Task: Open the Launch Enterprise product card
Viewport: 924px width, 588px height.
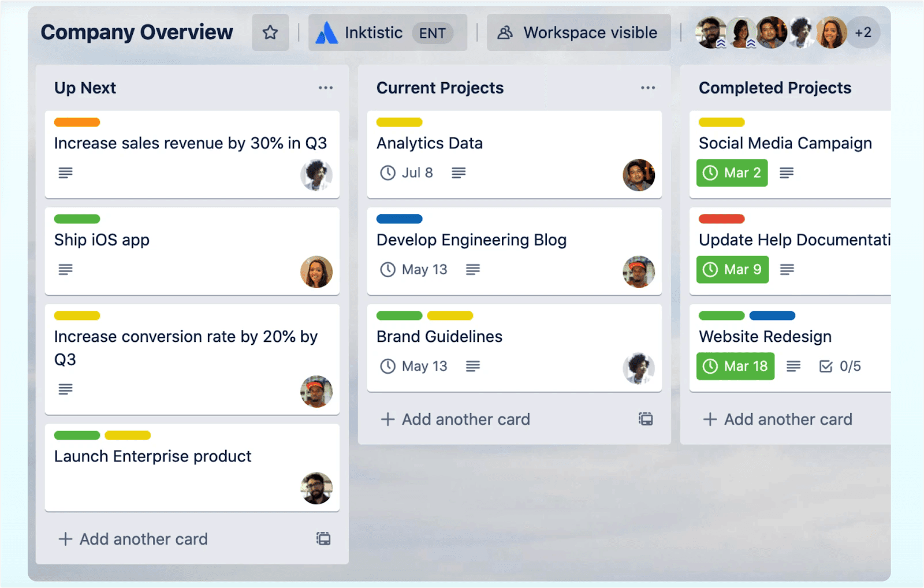Action: (x=192, y=468)
